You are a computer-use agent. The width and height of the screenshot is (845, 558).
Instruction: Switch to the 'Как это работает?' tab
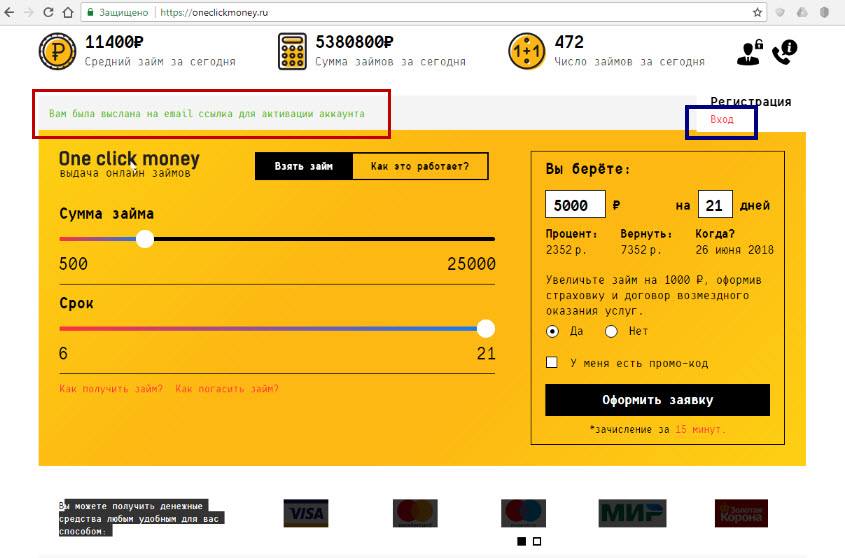[x=420, y=166]
